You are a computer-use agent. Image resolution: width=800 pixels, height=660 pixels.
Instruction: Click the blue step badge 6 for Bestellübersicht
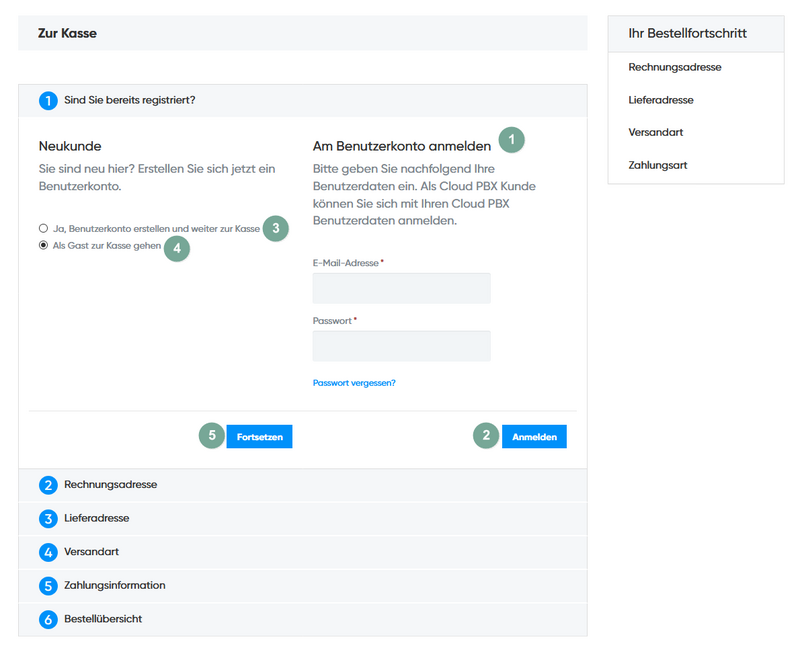47,619
